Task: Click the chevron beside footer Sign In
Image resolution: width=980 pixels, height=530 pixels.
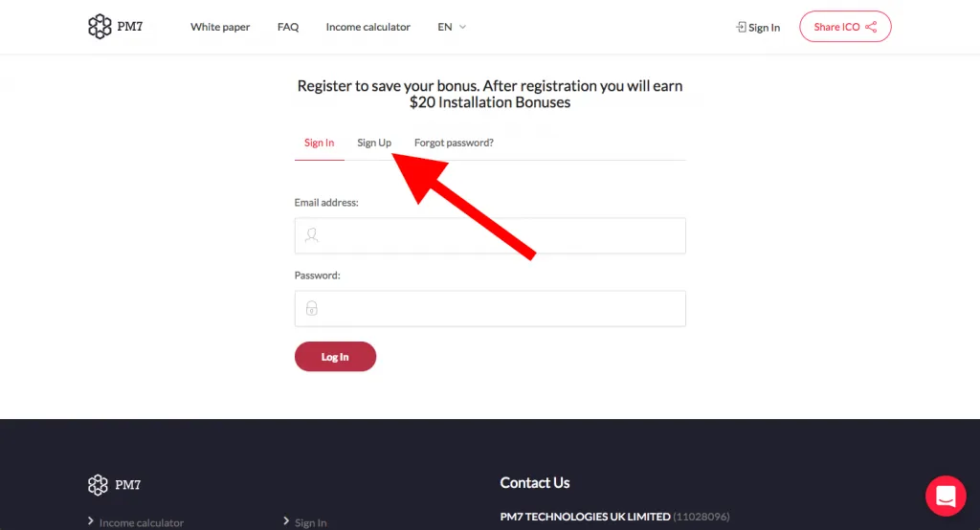Action: [x=286, y=521]
